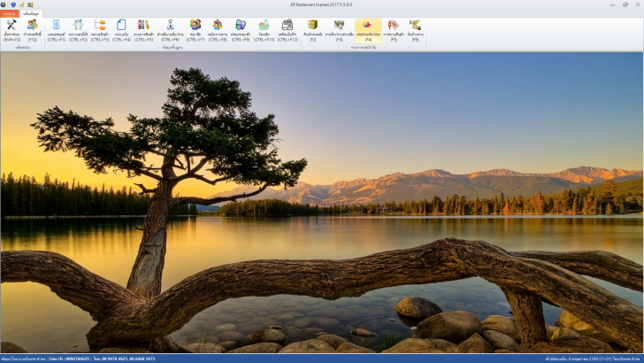Viewport: 644px width, 363px height.
Task: Click the blue shield quick access icon
Action: 13,4
